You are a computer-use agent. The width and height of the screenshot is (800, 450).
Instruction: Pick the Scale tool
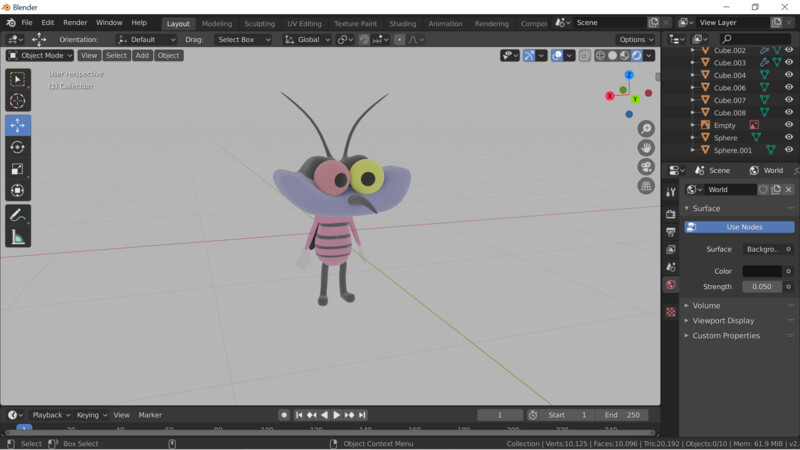click(x=18, y=169)
